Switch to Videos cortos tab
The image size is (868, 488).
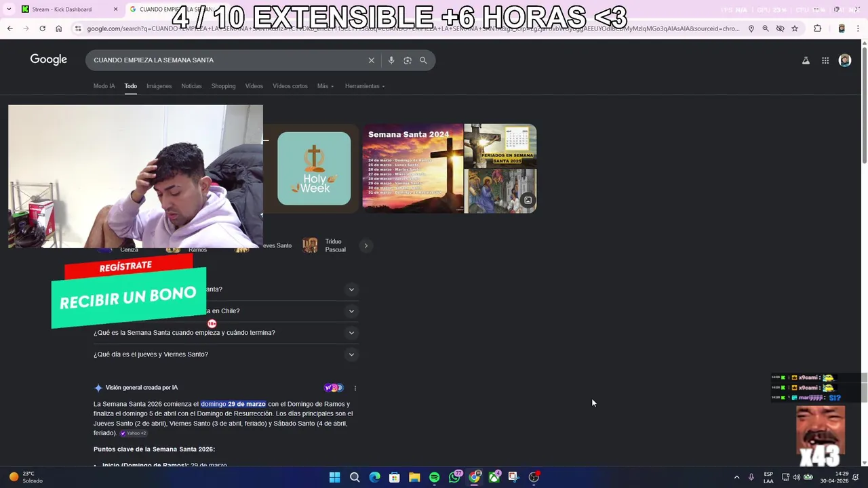click(290, 86)
